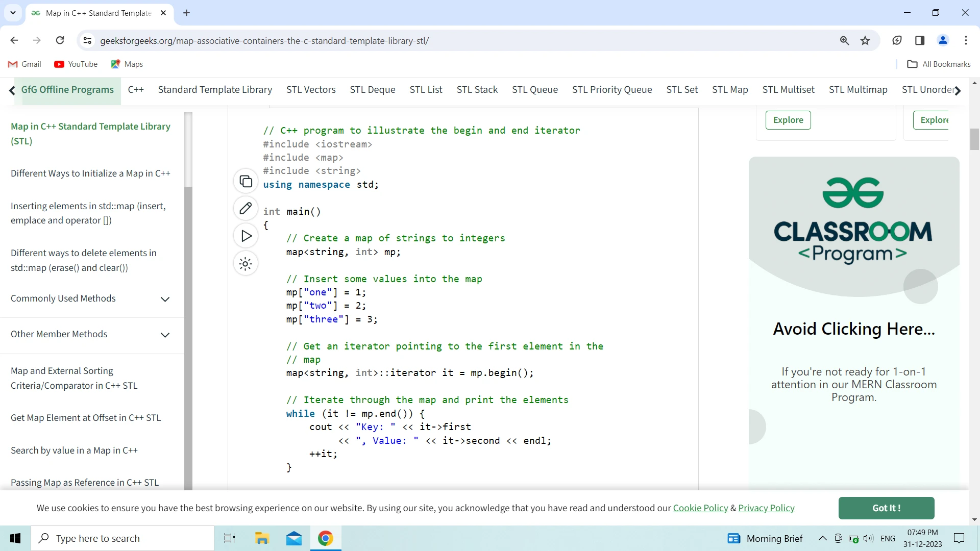Open the Cookie Policy link
The image size is (980, 551).
click(700, 508)
